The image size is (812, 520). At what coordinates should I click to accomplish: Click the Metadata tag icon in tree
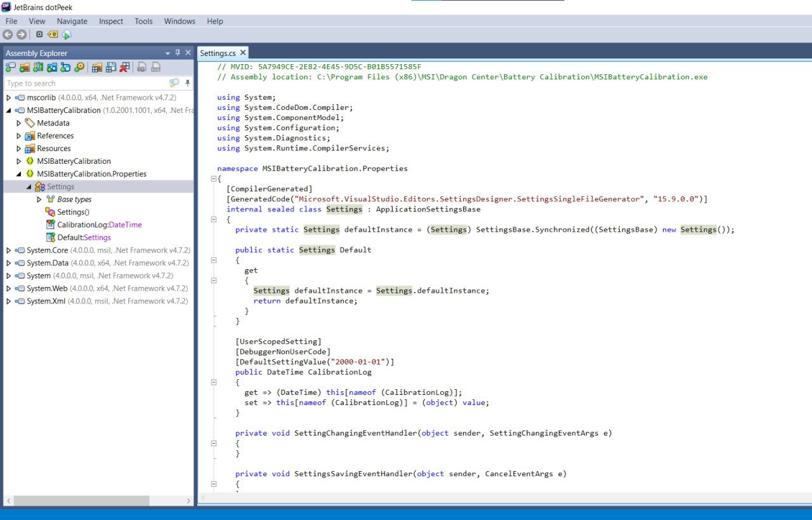click(29, 123)
